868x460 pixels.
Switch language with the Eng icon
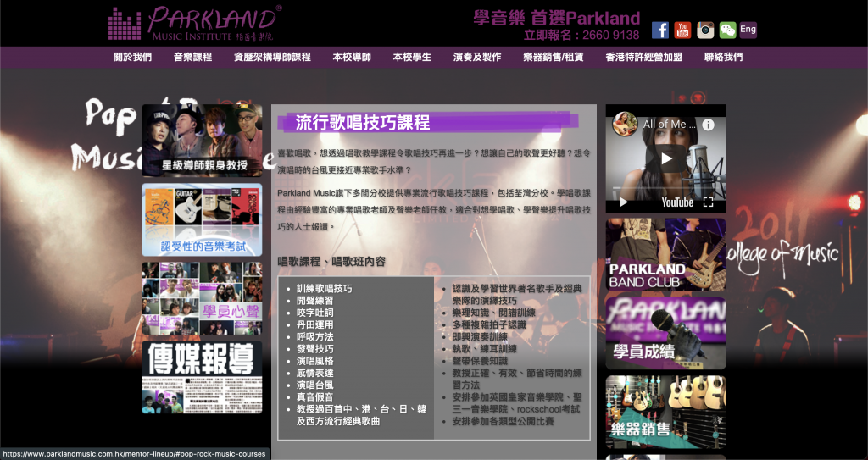[x=748, y=30]
